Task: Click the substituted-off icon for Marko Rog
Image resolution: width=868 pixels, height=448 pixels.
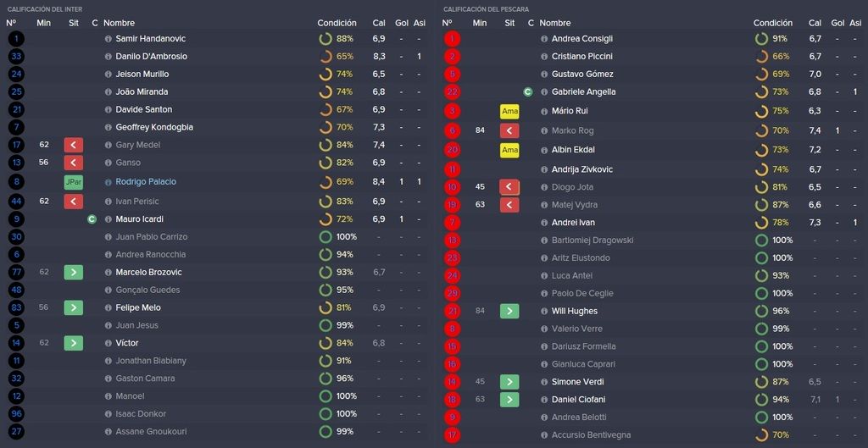Action: pos(509,131)
